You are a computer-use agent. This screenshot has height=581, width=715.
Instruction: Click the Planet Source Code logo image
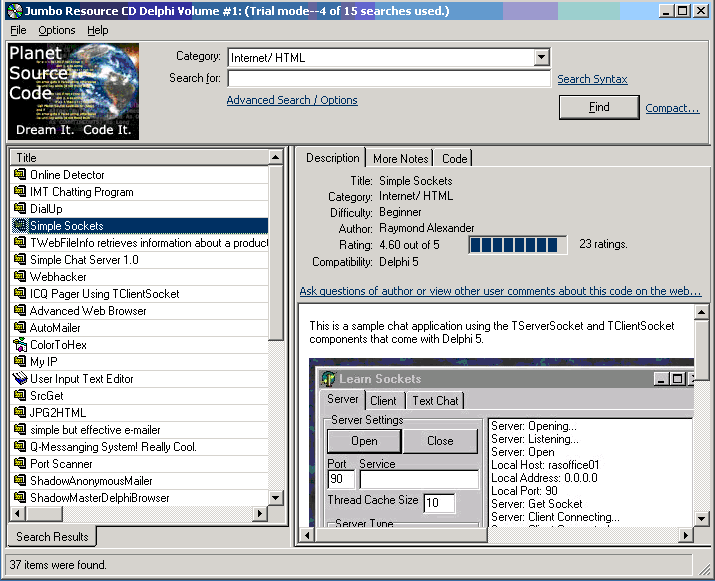point(73,91)
